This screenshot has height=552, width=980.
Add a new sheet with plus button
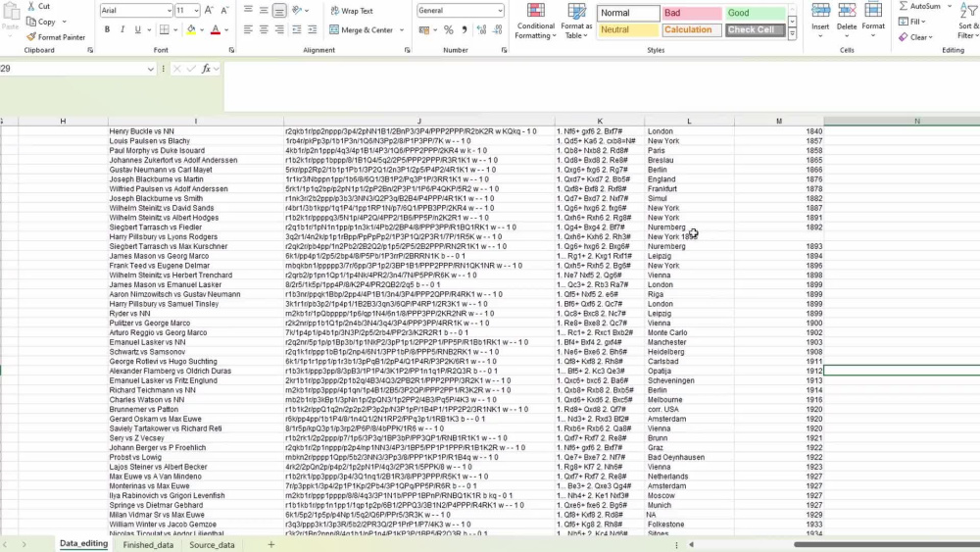click(271, 545)
